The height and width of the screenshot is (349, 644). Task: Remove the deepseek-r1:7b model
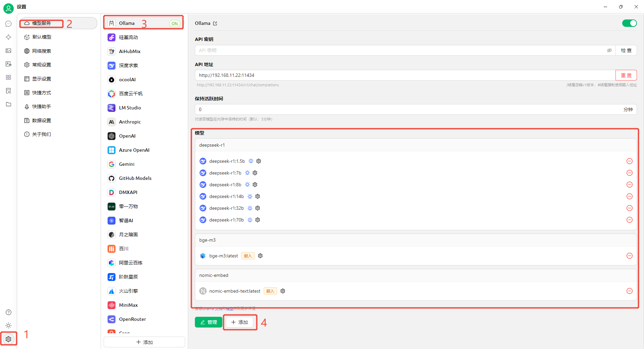click(x=630, y=173)
